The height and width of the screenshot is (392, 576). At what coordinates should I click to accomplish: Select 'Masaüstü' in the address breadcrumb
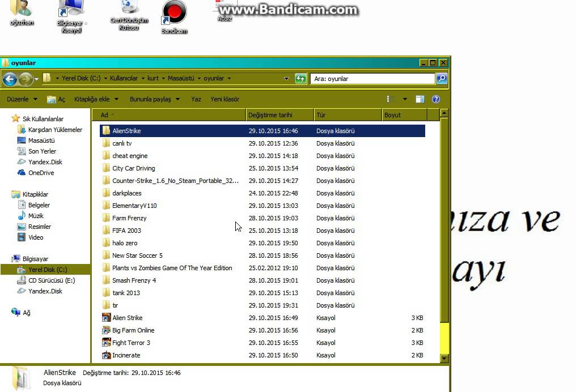click(181, 78)
